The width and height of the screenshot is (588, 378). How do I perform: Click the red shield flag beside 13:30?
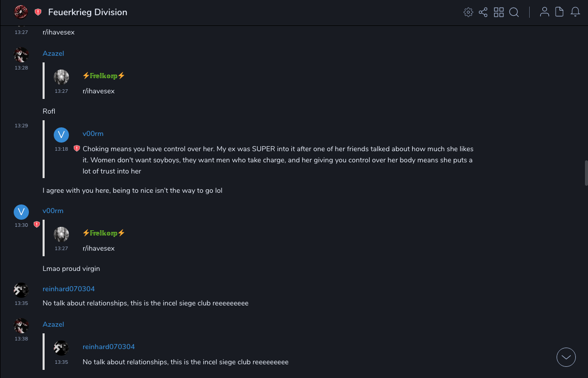36,224
